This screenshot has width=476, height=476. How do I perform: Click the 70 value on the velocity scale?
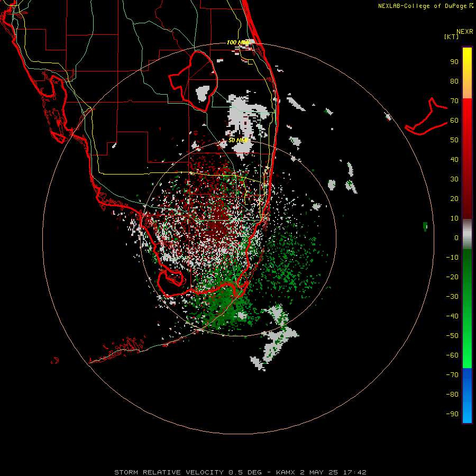tap(454, 101)
